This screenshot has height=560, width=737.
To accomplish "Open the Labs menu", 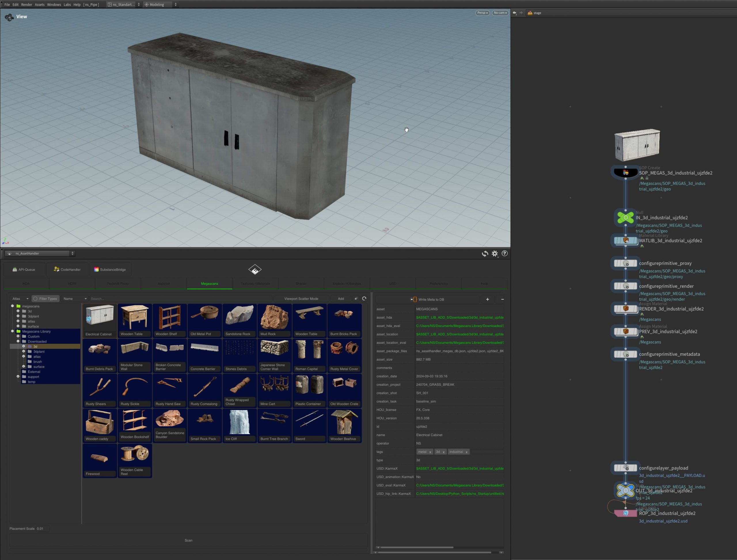I will click(67, 5).
